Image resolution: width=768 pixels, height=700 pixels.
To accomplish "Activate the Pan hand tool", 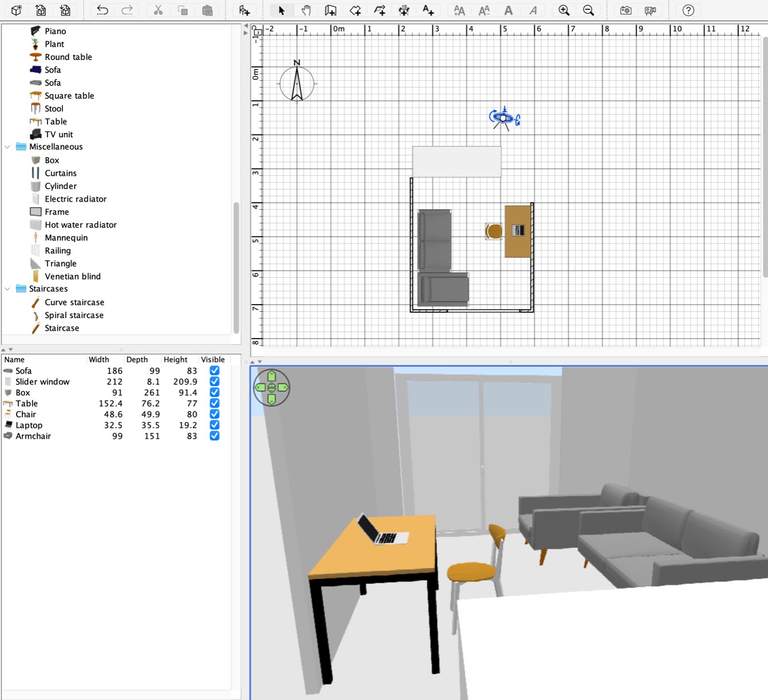I will [306, 10].
